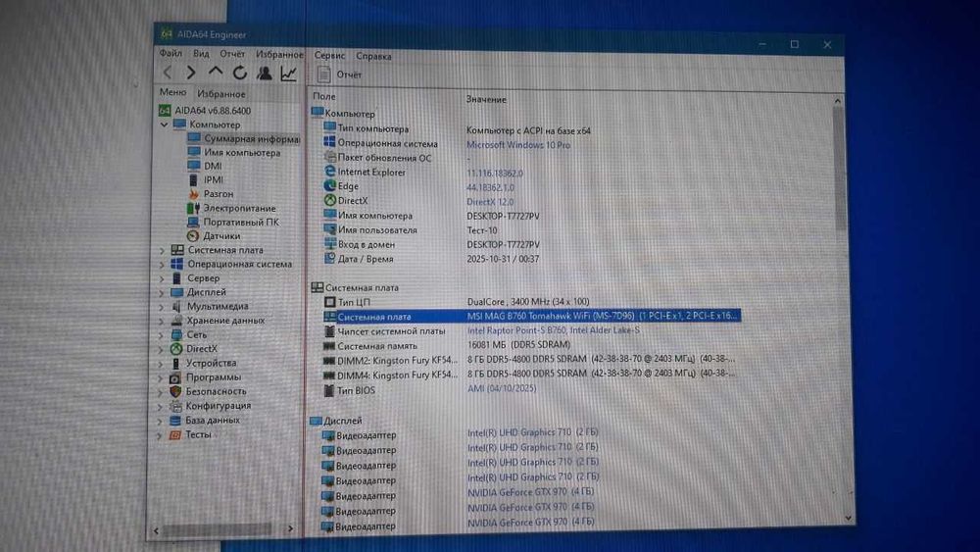Click the Устройства icon in the tree
Screen dimensions: 980x552
(176, 363)
